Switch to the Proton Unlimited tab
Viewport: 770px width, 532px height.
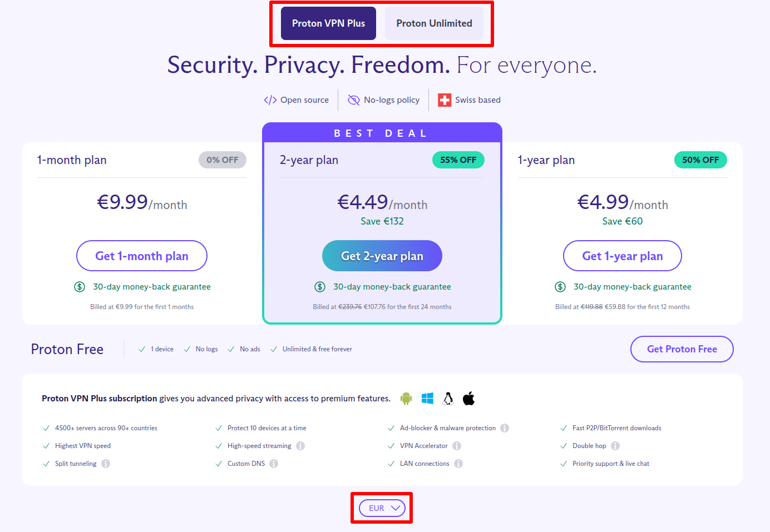tap(434, 23)
